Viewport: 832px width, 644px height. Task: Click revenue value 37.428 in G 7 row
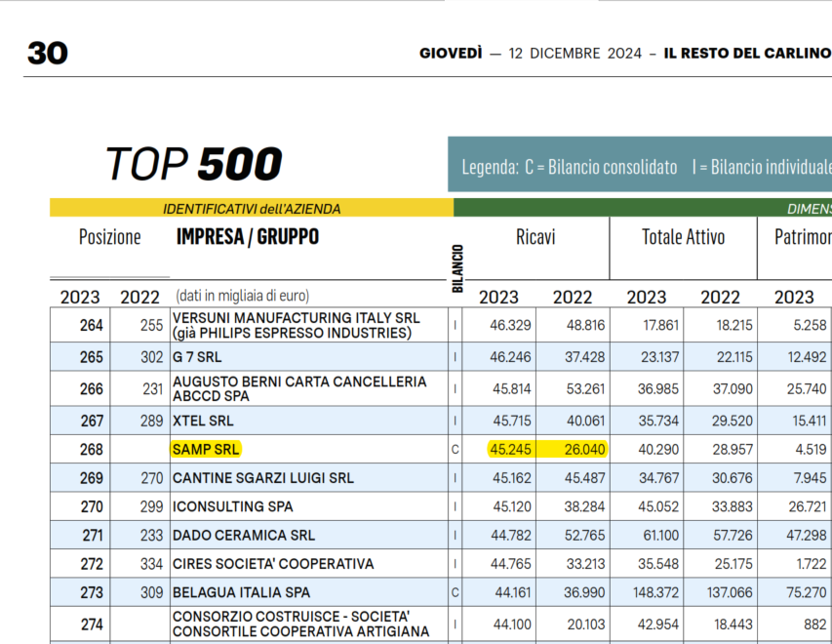pos(584,357)
